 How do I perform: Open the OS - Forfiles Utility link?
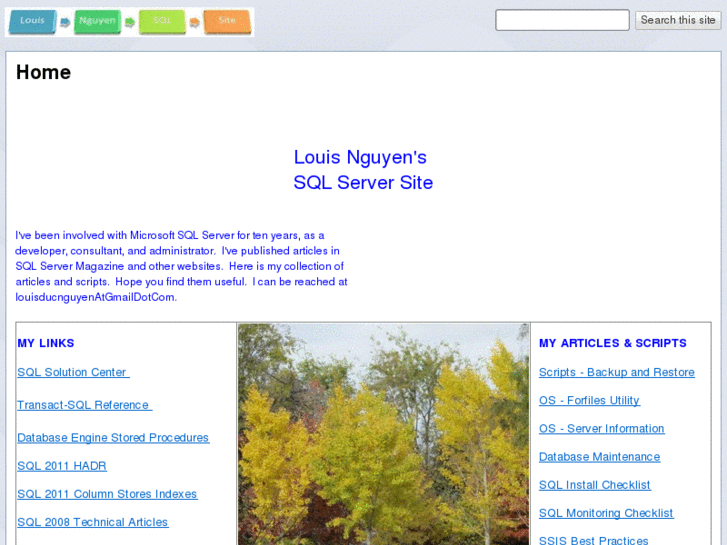pos(589,400)
